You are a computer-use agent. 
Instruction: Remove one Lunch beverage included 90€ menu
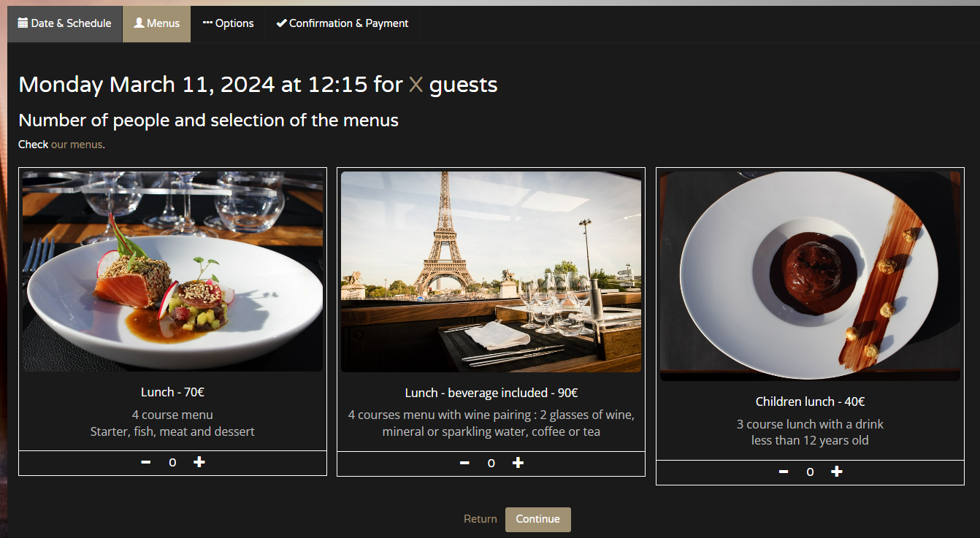tap(464, 463)
